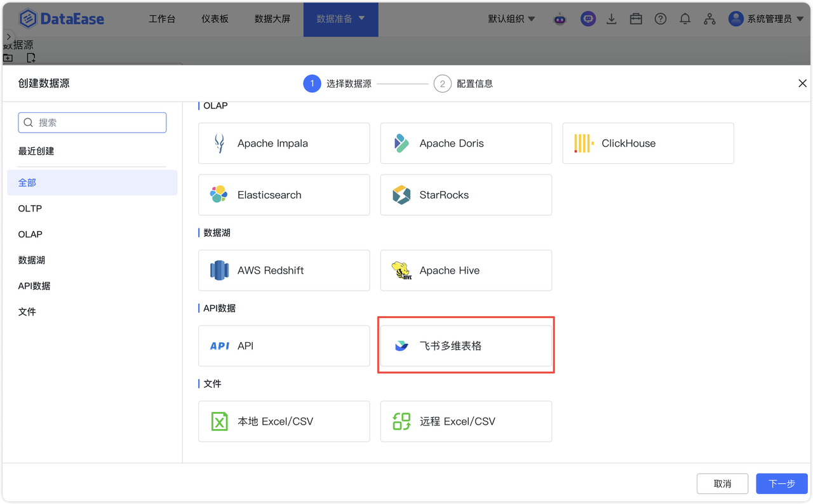Select 文件 category in sidebar
The image size is (813, 504).
(92, 312)
